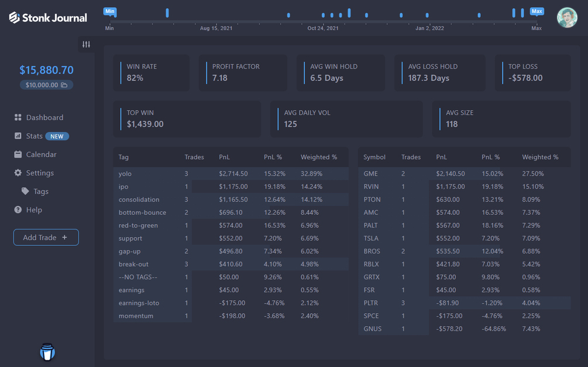
Task: Click the Settings gear icon
Action: pyautogui.click(x=18, y=173)
